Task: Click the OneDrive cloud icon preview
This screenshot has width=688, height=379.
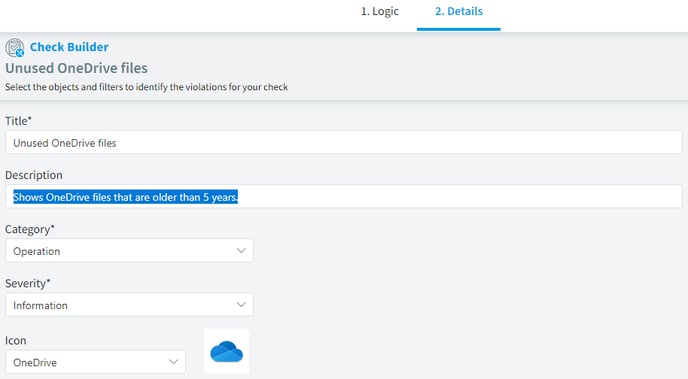Action: pyautogui.click(x=226, y=351)
